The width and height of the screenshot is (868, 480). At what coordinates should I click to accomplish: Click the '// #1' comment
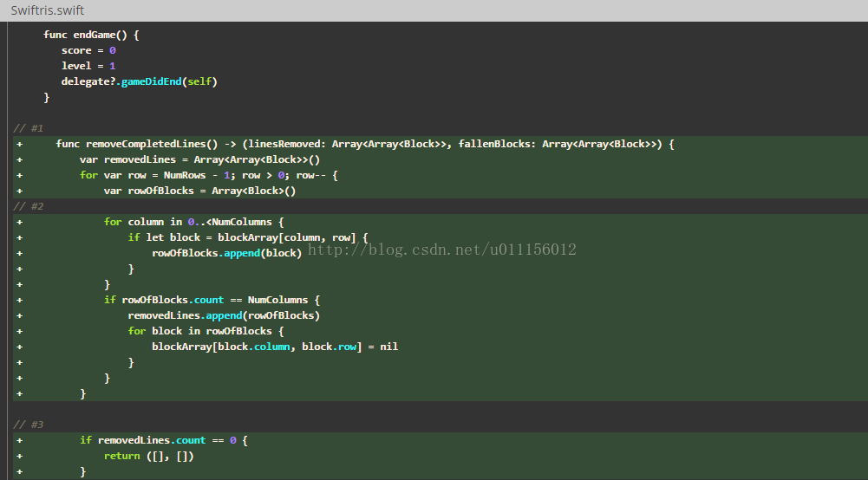tap(29, 128)
